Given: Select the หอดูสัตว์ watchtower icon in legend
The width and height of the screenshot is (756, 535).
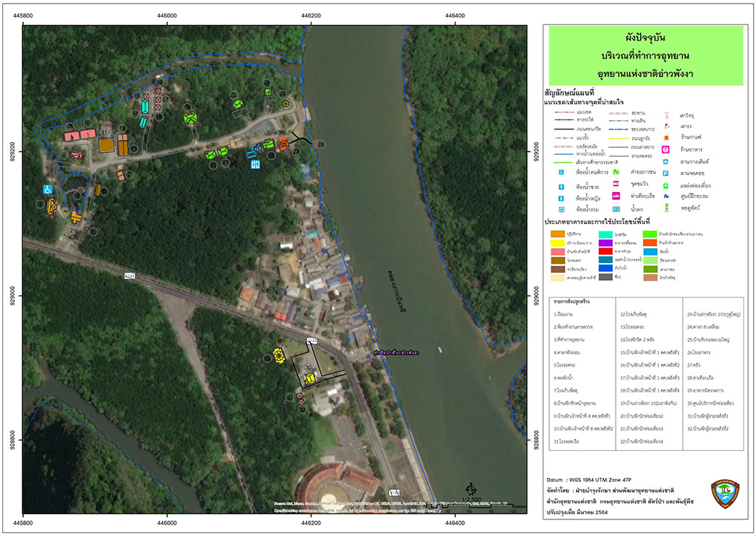Looking at the screenshot, I should 665,208.
